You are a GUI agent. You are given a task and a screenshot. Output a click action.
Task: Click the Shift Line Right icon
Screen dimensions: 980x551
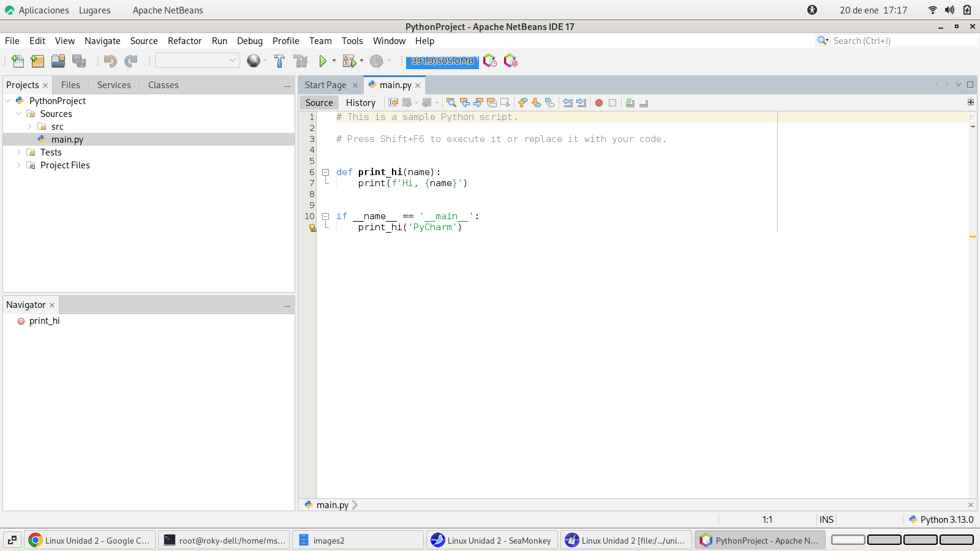tap(581, 103)
